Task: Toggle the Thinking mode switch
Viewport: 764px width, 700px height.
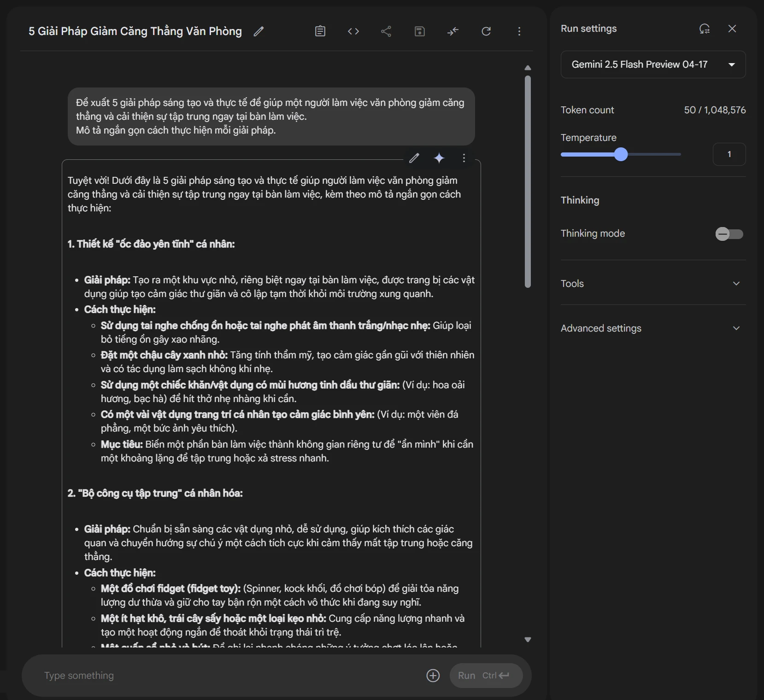Action: [x=729, y=234]
